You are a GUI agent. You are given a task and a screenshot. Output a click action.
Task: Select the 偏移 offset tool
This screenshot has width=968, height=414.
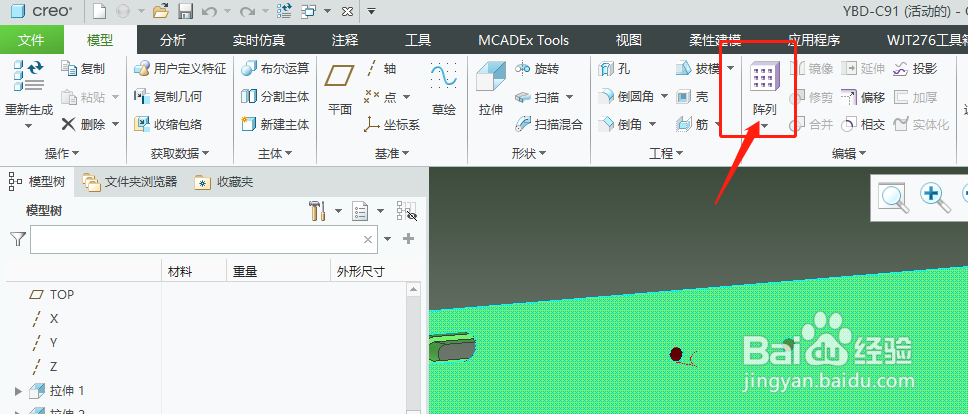[863, 96]
